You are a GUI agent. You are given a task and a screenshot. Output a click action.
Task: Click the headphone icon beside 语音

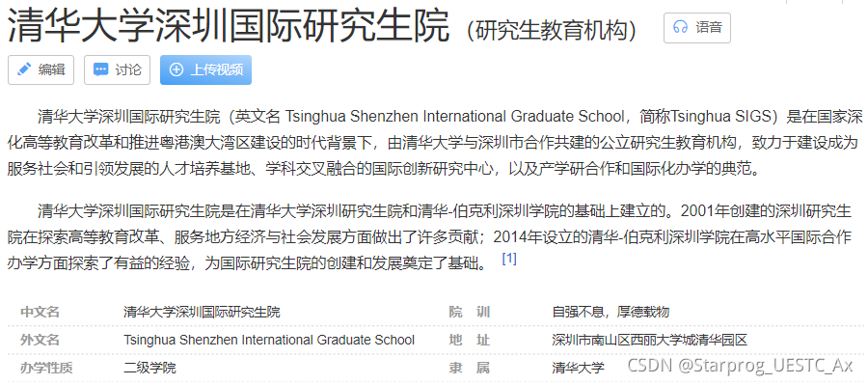coord(680,28)
